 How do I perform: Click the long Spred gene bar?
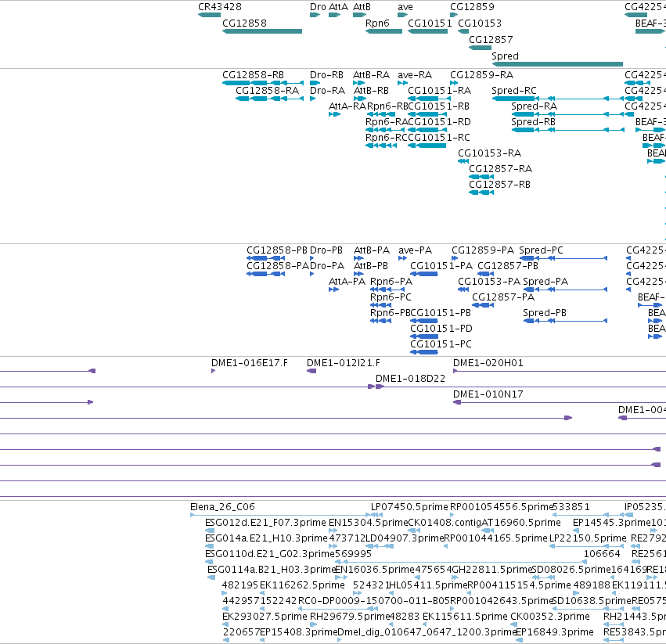tap(557, 64)
